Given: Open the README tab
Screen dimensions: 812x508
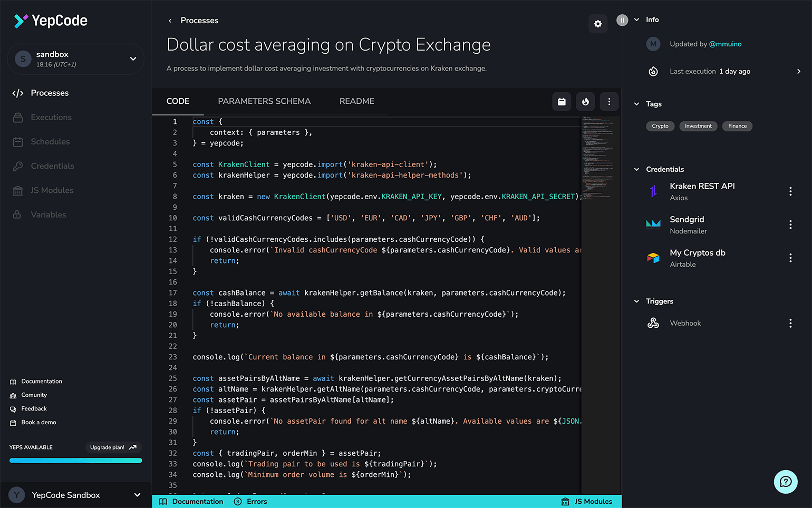Looking at the screenshot, I should pos(356,101).
